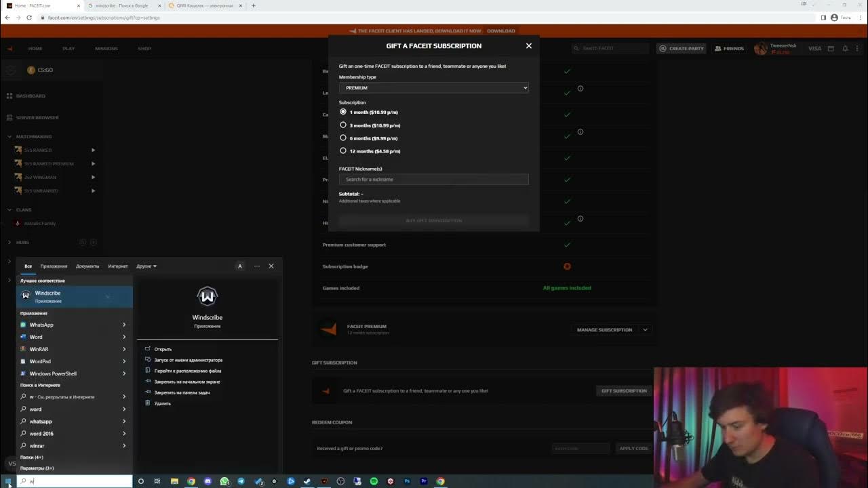Select the 3 months subscription option
868x488 pixels.
point(343,125)
